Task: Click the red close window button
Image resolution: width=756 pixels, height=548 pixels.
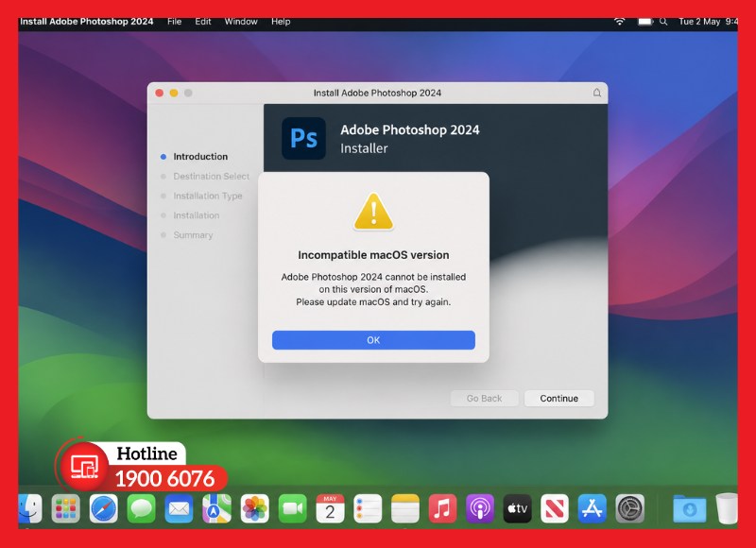Action: 160,93
